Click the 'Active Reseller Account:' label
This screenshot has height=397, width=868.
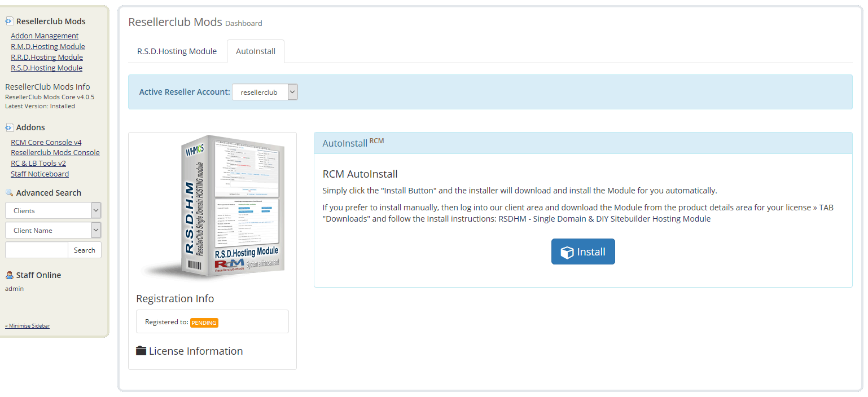tap(185, 92)
